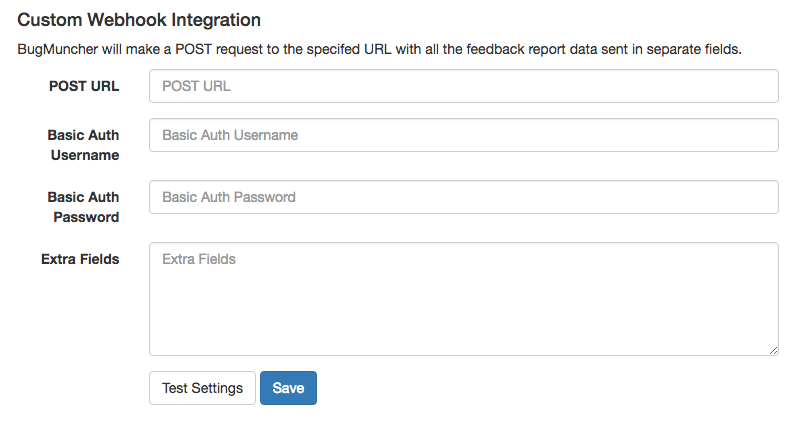Screen dimensions: 796x425
Task: Click the POST URL input field
Action: point(463,86)
